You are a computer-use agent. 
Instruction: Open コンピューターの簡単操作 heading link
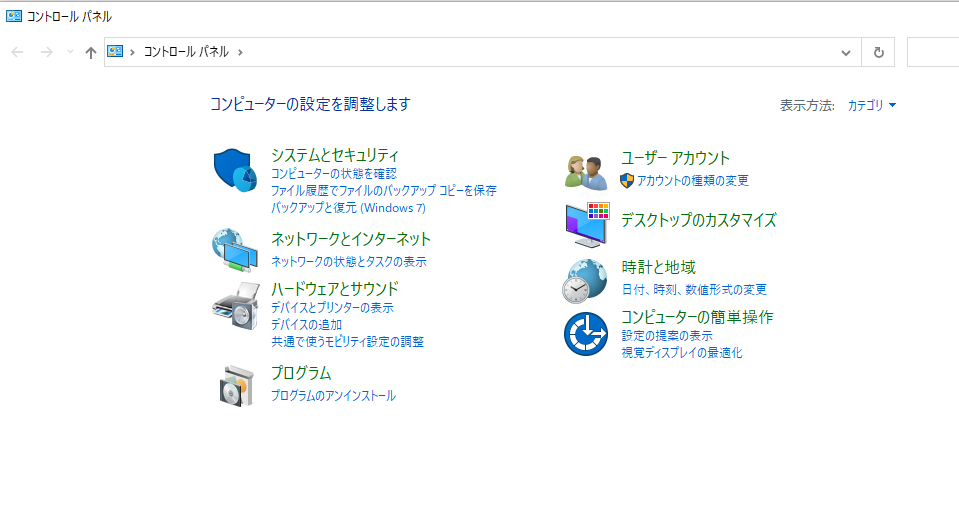697,317
